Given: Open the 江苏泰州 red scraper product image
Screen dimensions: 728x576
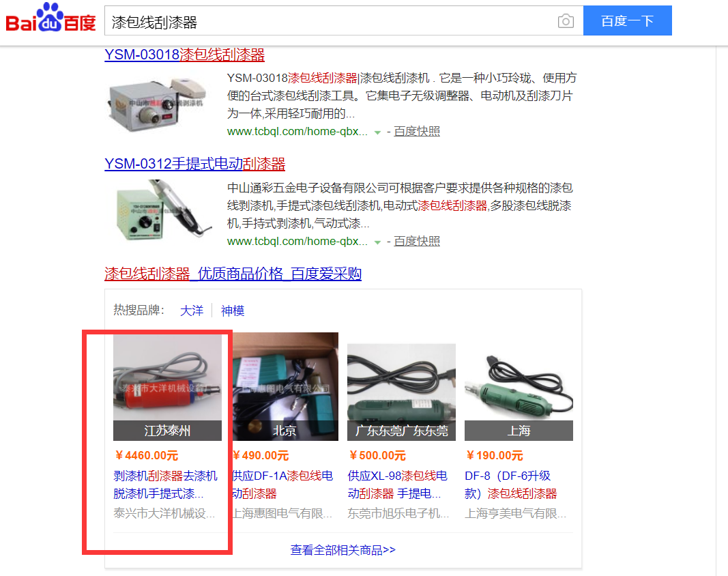Looking at the screenshot, I should tap(167, 388).
